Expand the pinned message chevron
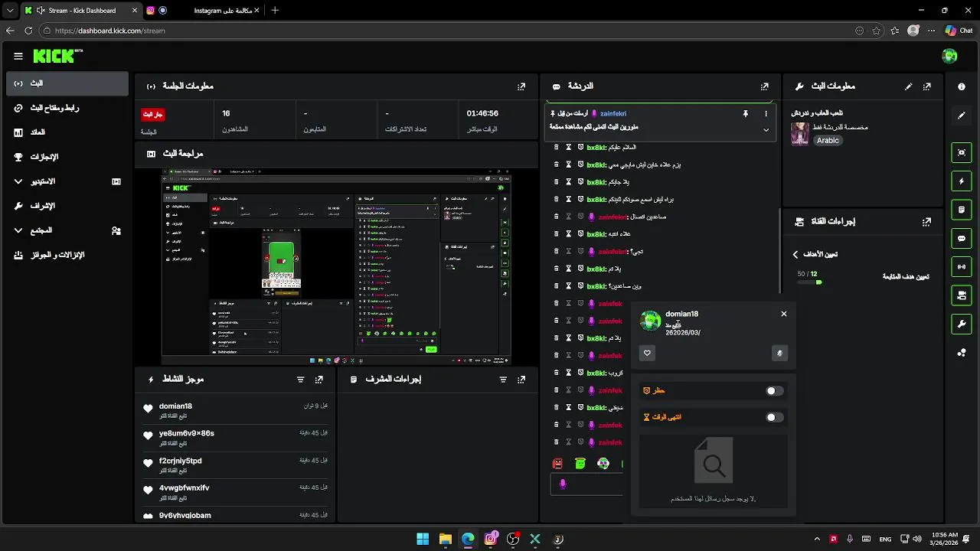This screenshot has height=551, width=980. point(766,130)
